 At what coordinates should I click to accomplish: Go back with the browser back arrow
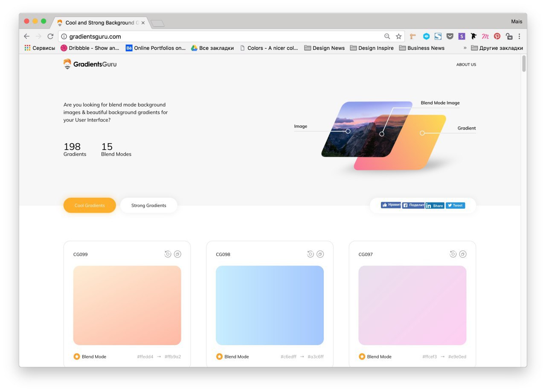(x=26, y=37)
